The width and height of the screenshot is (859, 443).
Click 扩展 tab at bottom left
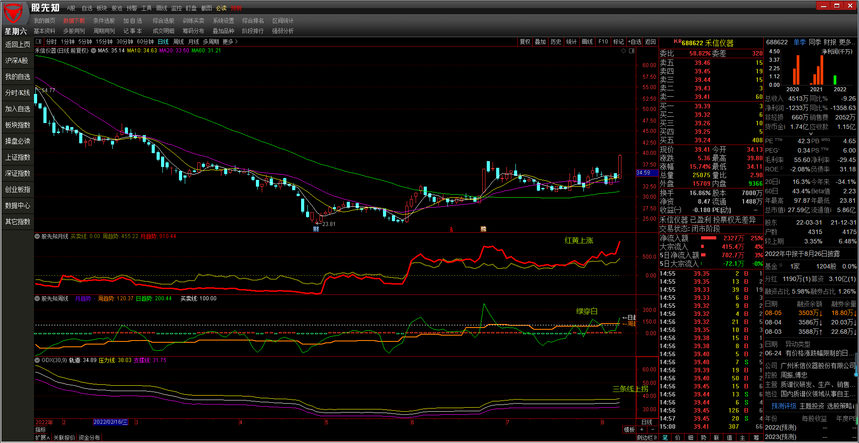(43, 438)
